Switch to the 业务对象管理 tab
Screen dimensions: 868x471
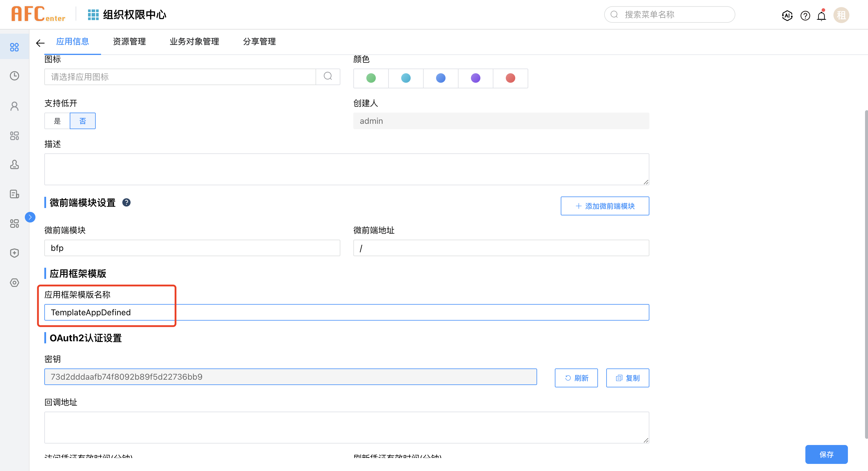[194, 41]
